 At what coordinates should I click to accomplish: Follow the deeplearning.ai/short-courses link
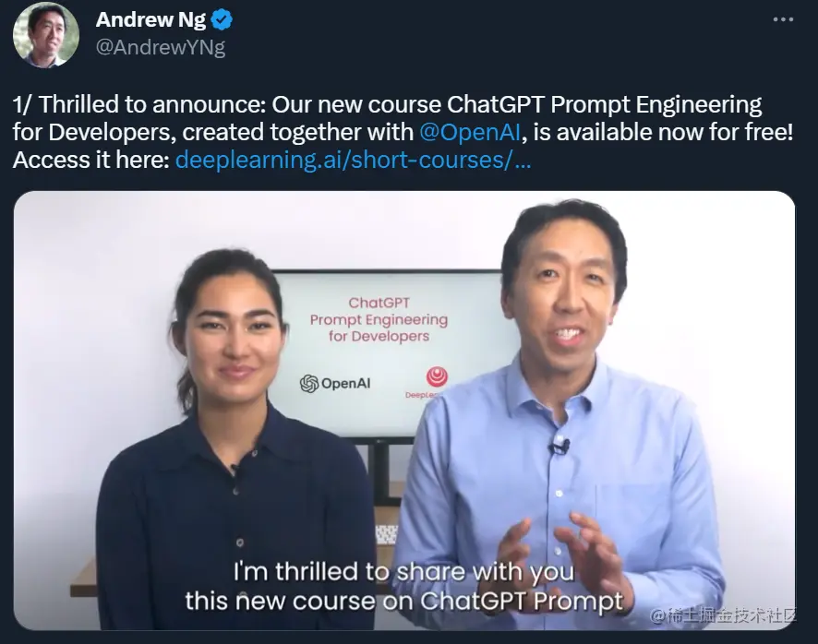pyautogui.click(x=354, y=160)
